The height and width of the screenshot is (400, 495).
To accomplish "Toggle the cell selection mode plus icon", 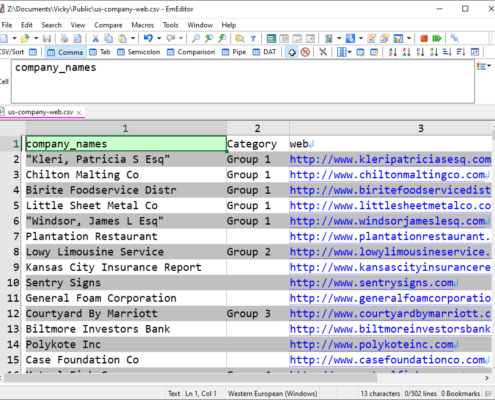I will (x=292, y=52).
